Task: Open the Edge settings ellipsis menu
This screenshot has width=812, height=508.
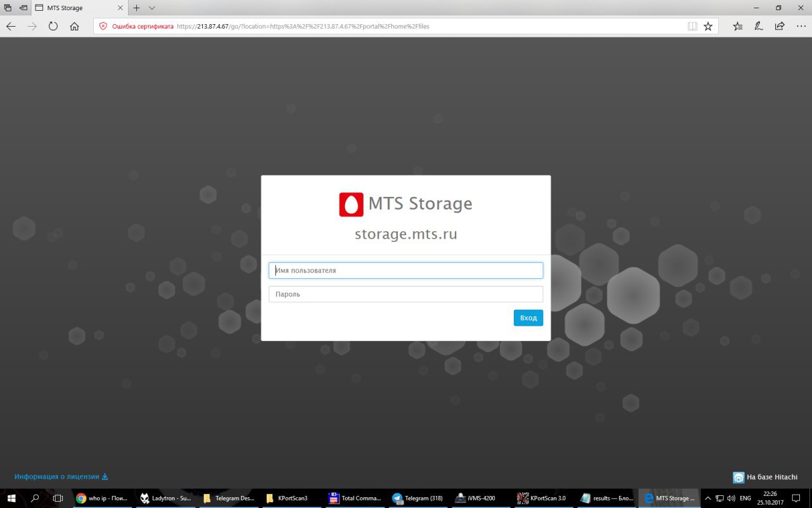Action: point(801,27)
